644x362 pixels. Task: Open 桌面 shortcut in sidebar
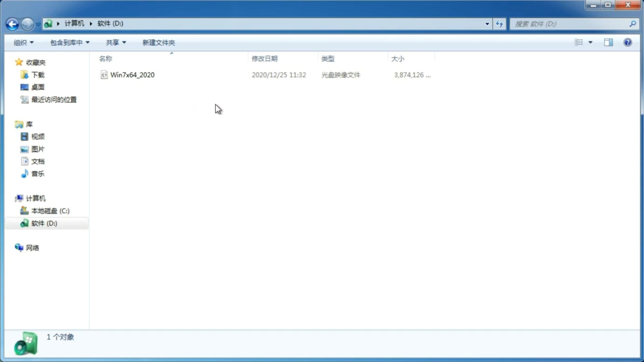coord(38,87)
